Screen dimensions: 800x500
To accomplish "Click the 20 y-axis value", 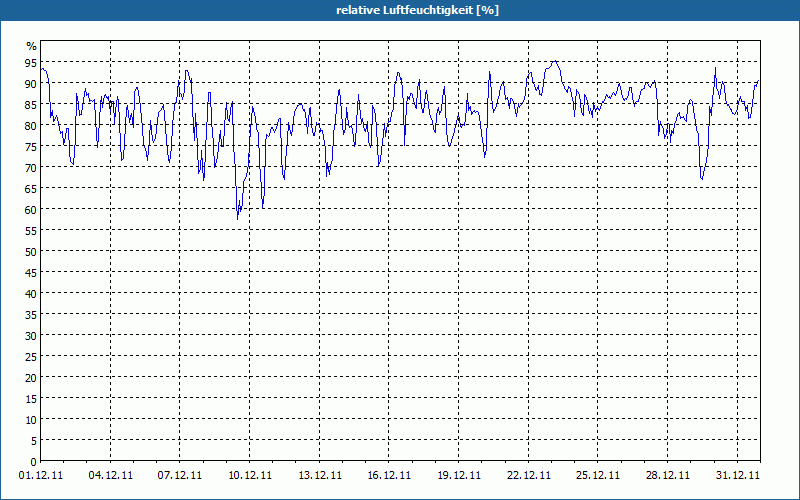I will (31, 378).
